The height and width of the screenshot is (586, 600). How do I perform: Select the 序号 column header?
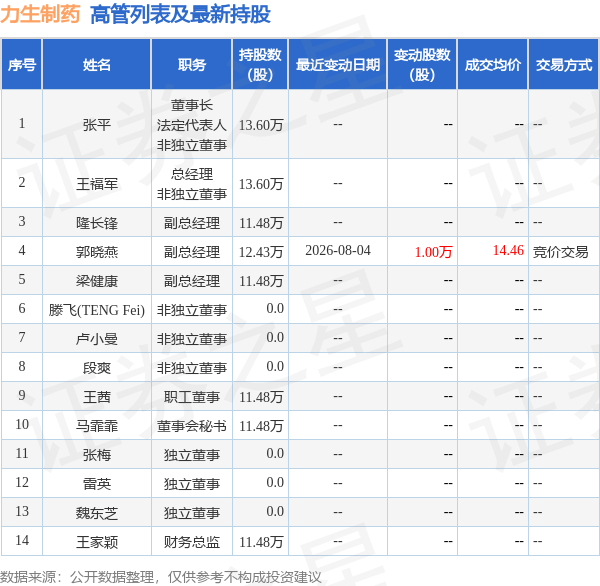(x=22, y=65)
